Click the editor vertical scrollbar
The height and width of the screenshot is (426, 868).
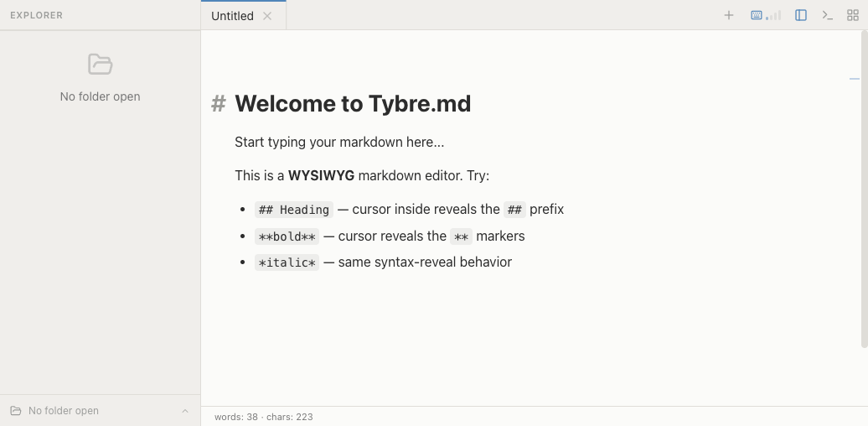point(864,190)
